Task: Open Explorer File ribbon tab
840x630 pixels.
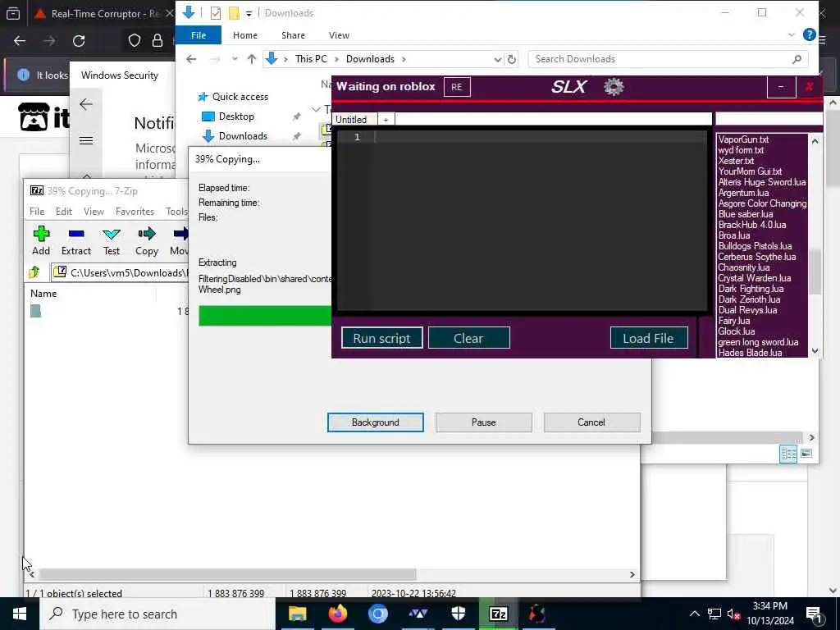Action: pos(199,35)
